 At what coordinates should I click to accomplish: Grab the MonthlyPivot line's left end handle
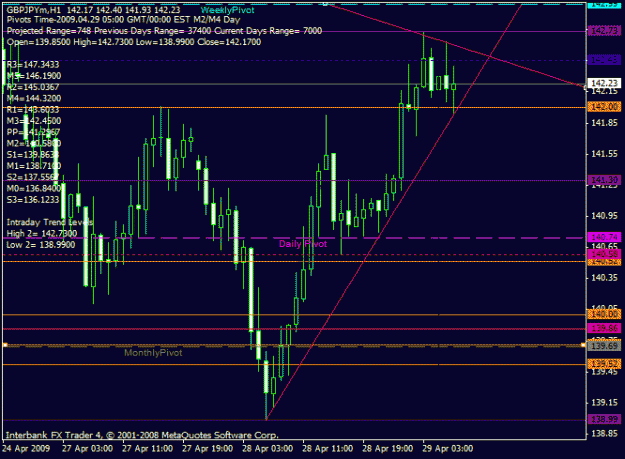pyautogui.click(x=5, y=345)
